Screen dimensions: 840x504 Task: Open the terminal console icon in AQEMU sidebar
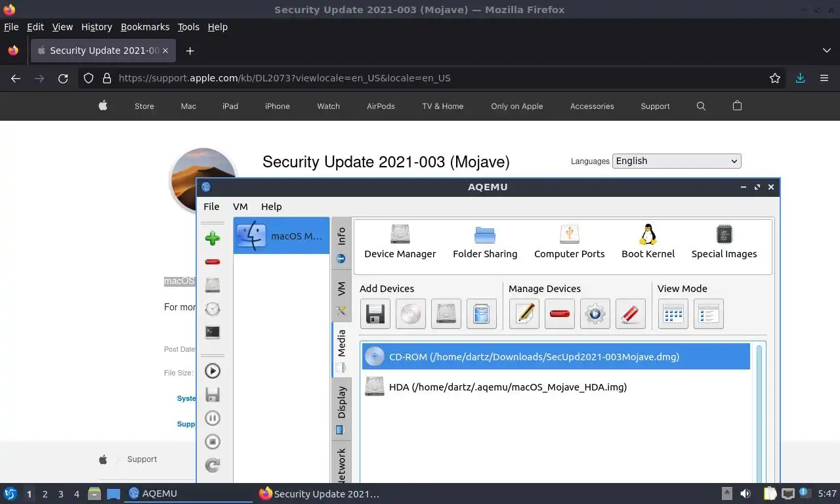click(212, 333)
